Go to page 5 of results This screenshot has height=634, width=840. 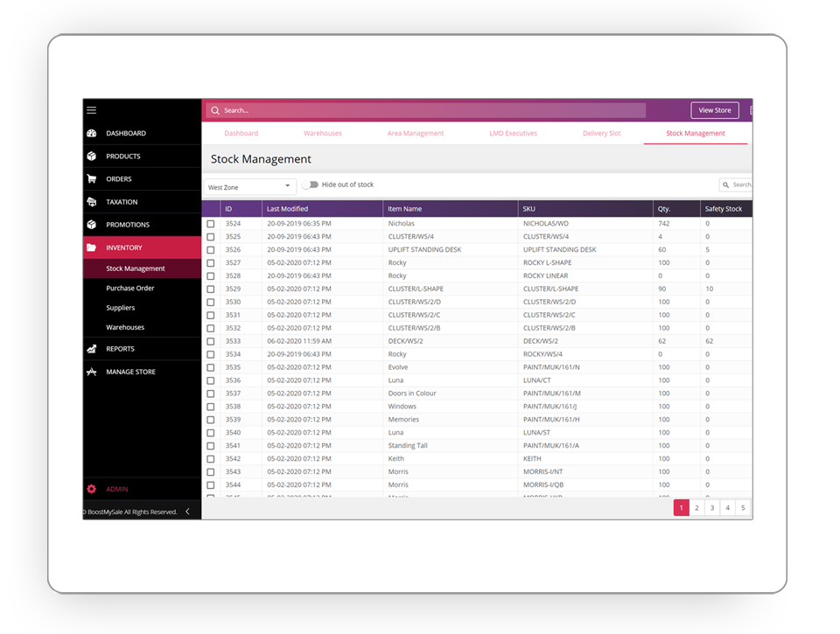click(743, 507)
